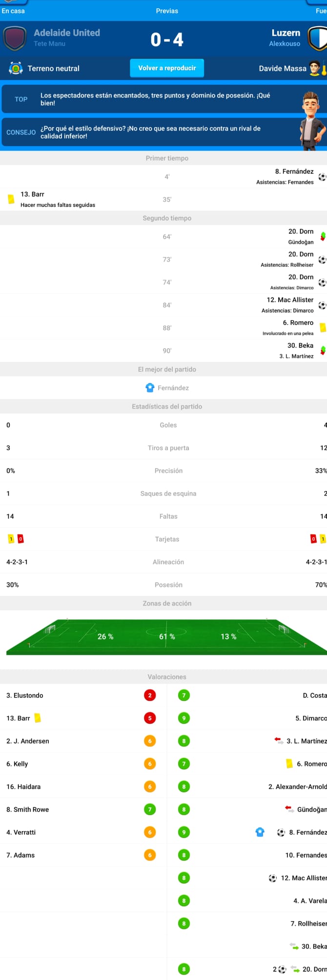
Task: Tap the assistant avatar in the TOP banner
Action: [x=311, y=103]
